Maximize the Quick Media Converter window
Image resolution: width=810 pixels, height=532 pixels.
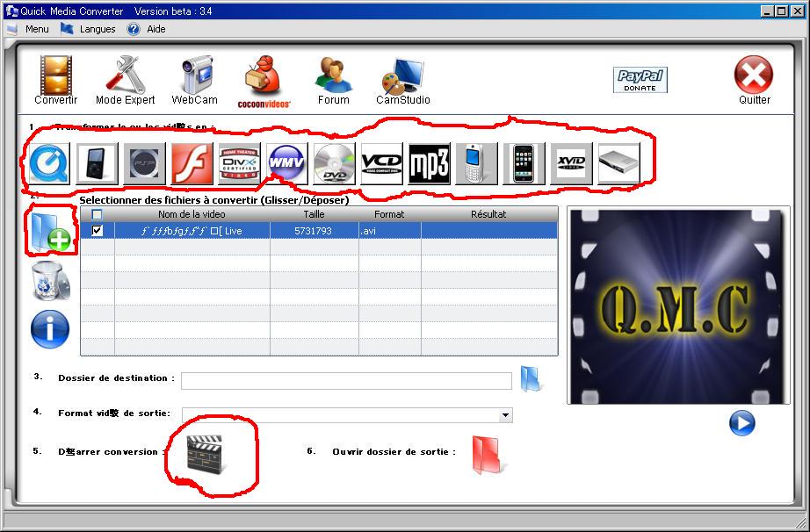pyautogui.click(x=782, y=11)
